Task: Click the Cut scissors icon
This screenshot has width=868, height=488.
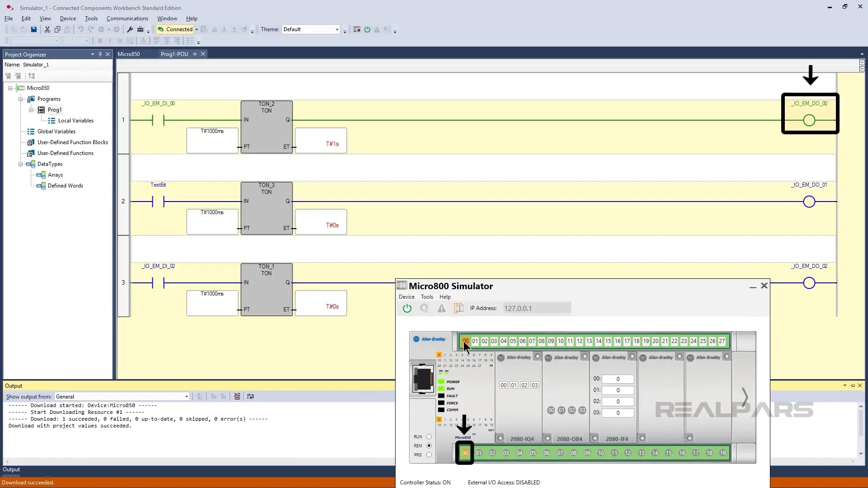Action: click(47, 29)
